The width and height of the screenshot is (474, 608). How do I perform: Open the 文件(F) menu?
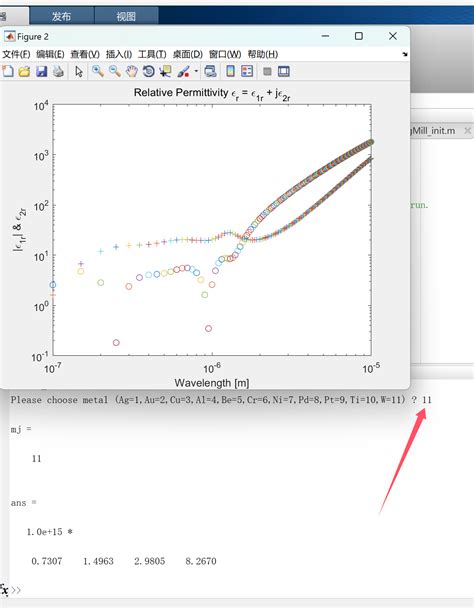pyautogui.click(x=16, y=54)
